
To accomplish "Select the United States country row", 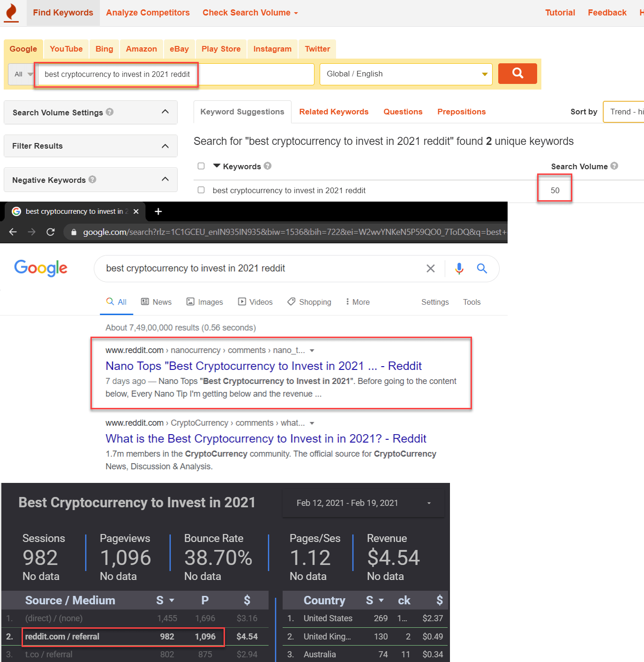I will tap(366, 618).
